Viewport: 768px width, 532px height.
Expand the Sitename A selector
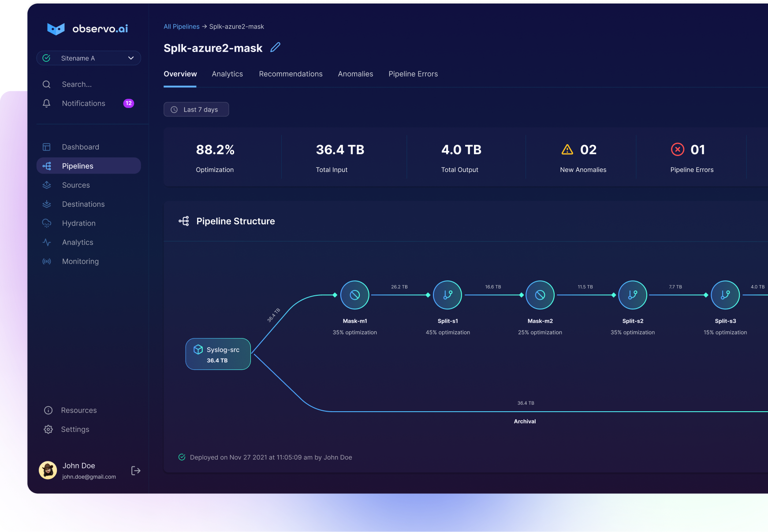pos(88,58)
